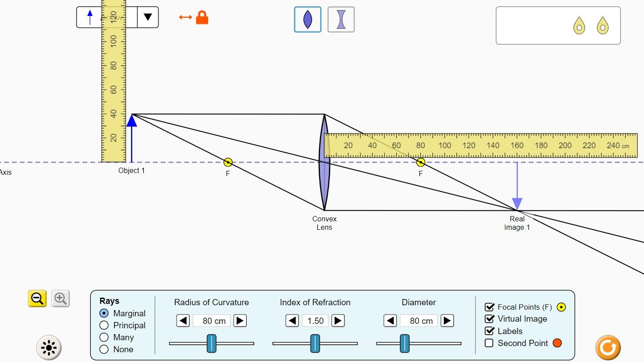Click the horizontal ruler

pos(481,145)
